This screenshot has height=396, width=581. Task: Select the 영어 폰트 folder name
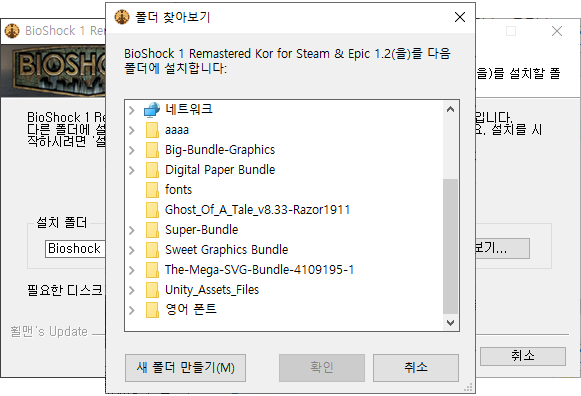tap(191, 309)
